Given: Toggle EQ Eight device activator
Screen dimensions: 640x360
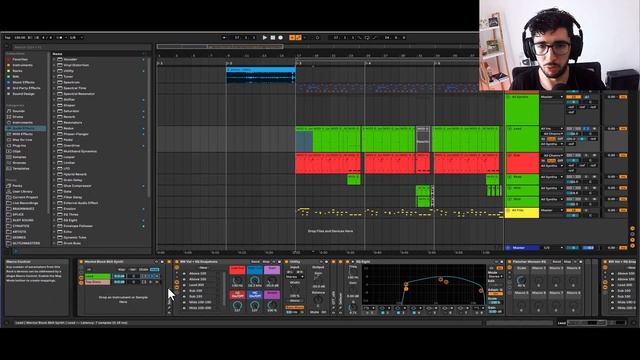Looking at the screenshot, I should 347,262.
